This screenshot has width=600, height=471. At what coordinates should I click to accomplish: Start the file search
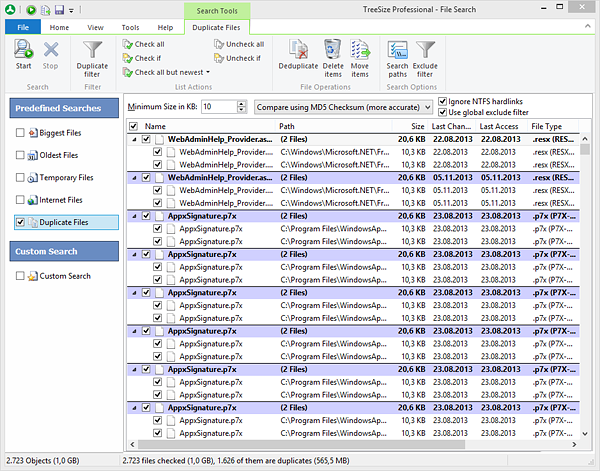[x=23, y=55]
